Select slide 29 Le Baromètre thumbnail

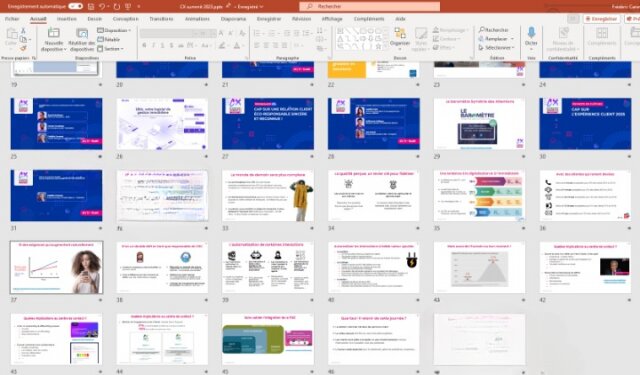coord(479,124)
